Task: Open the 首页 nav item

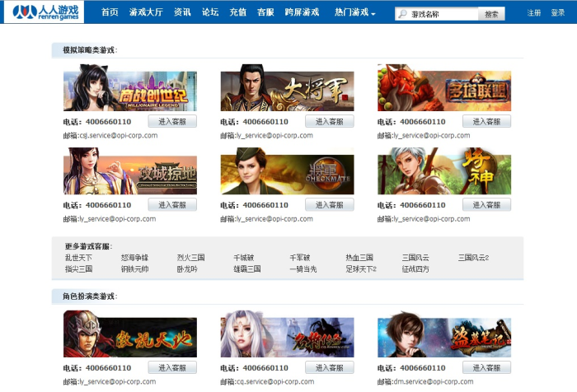Action: click(x=110, y=12)
